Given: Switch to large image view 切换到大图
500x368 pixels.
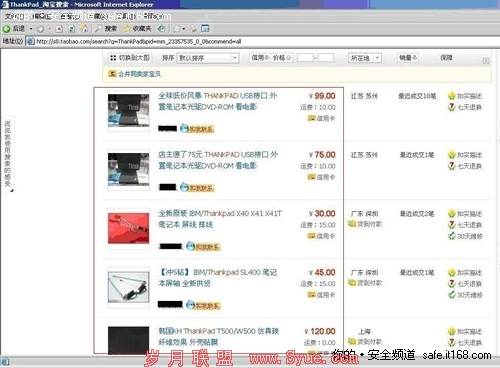Looking at the screenshot, I should 130,58.
